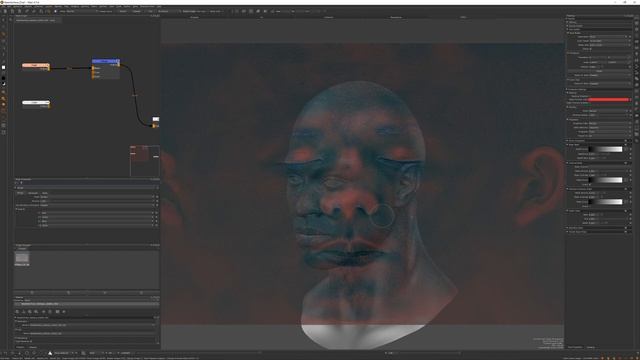
Task: Click the painting triangle icon in bottom status toolbar
Action: [x=50, y=353]
